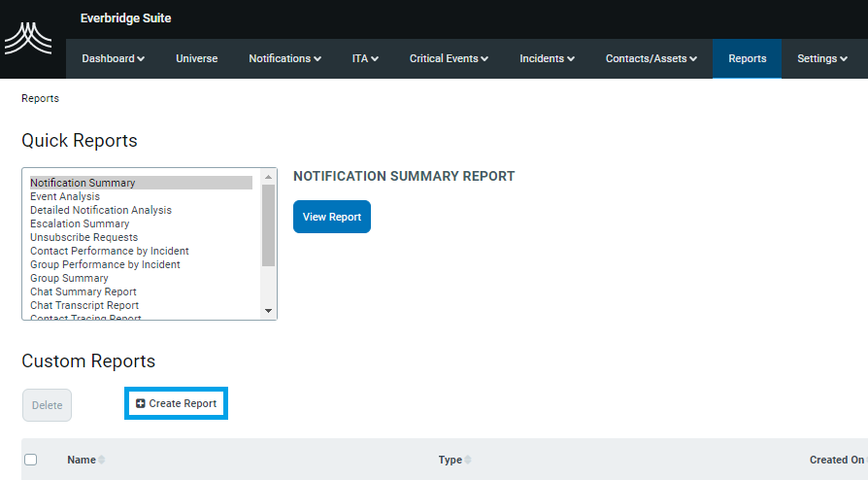Expand the Critical Events menu
The width and height of the screenshot is (868, 480).
[449, 58]
